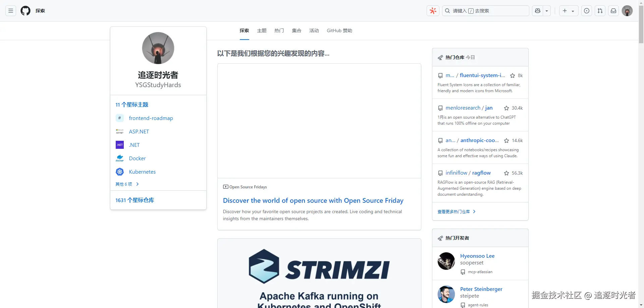Open Hyeonsoo Lee developer profile link

point(477,256)
